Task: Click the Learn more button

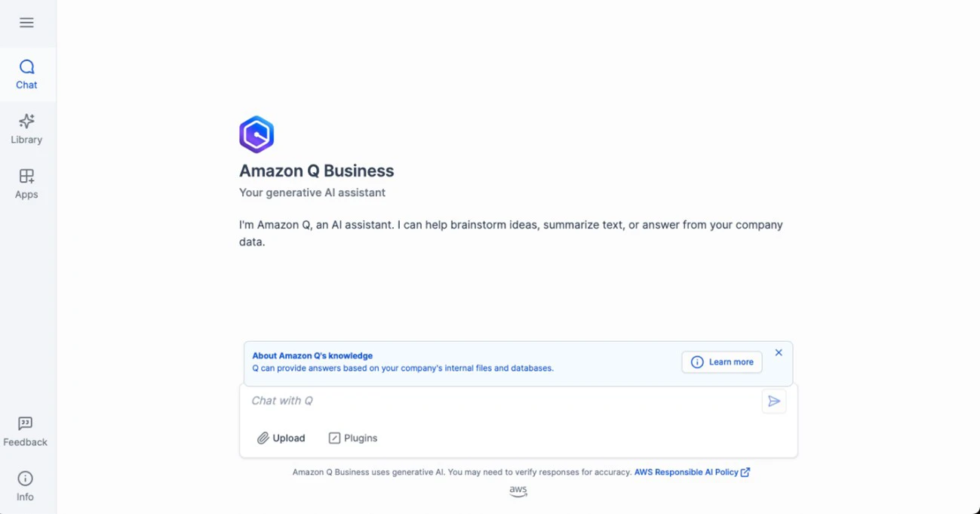Action: coord(722,362)
